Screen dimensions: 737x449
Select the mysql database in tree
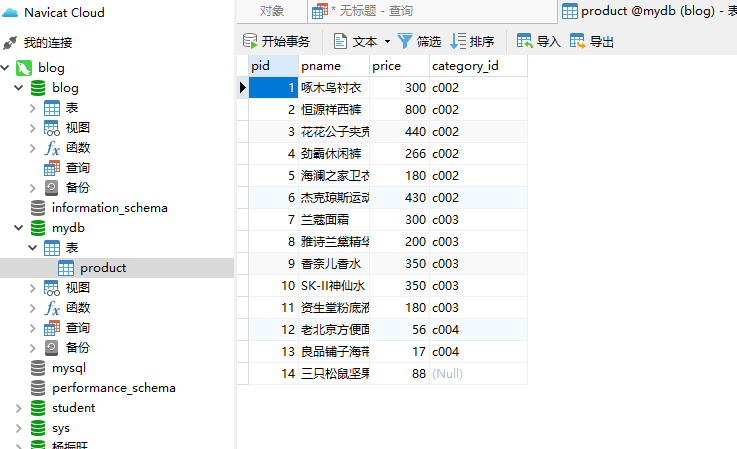(68, 368)
